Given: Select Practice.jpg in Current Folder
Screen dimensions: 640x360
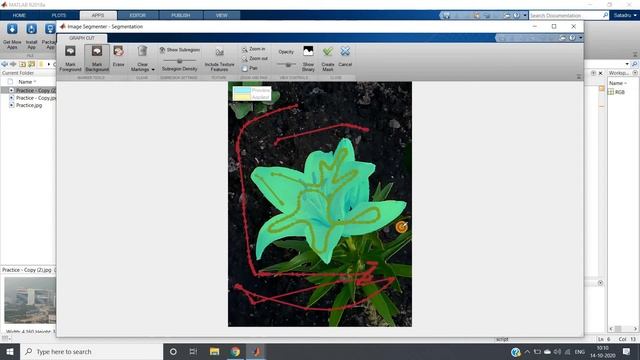Looking at the screenshot, I should point(26,105).
